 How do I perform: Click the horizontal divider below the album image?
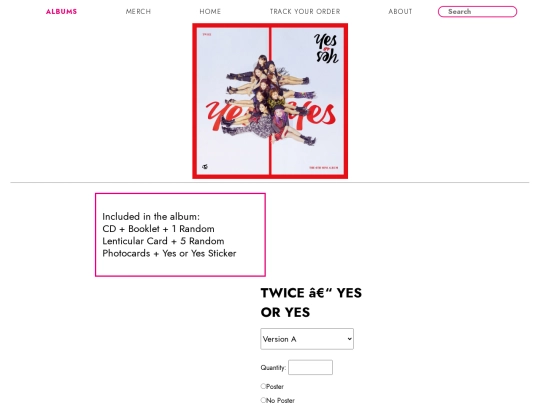[270, 183]
